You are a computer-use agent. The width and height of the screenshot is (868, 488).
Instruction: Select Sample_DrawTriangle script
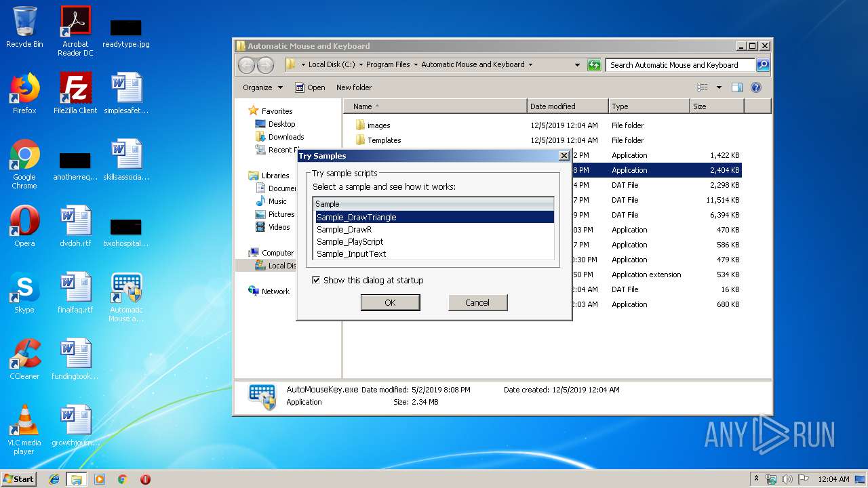pyautogui.click(x=433, y=217)
